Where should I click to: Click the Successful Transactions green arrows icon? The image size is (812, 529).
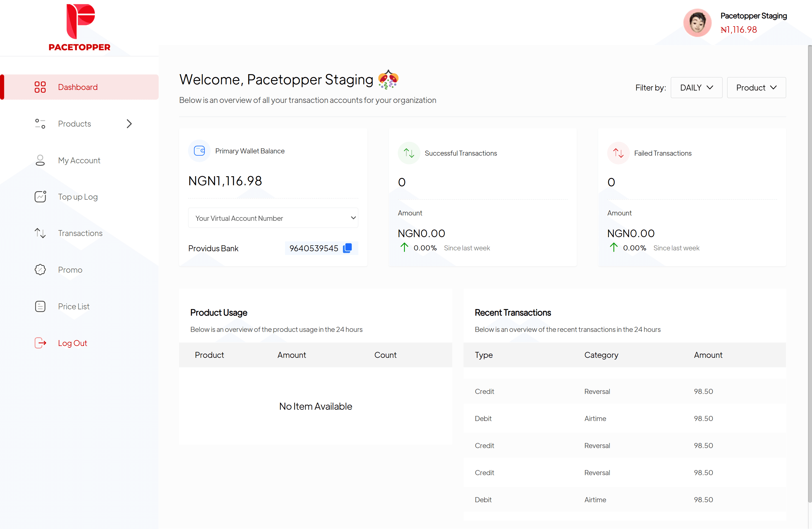(x=409, y=153)
